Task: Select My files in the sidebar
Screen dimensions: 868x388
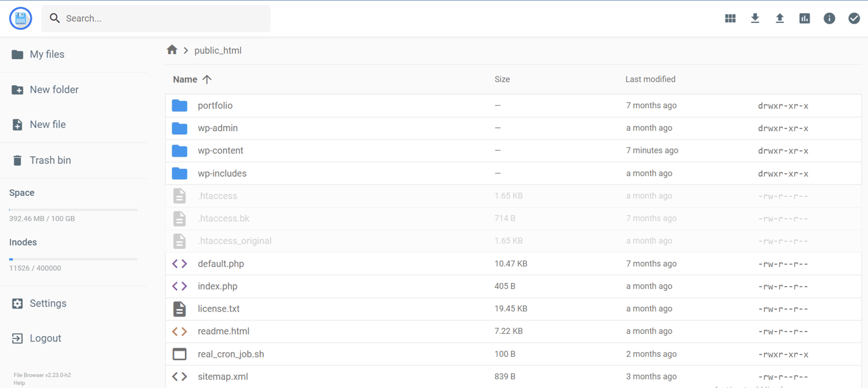Action: 19,54
